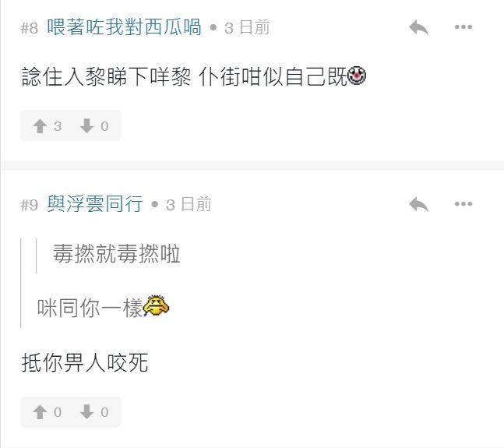Click the clown emoji in comment #8

point(357,77)
